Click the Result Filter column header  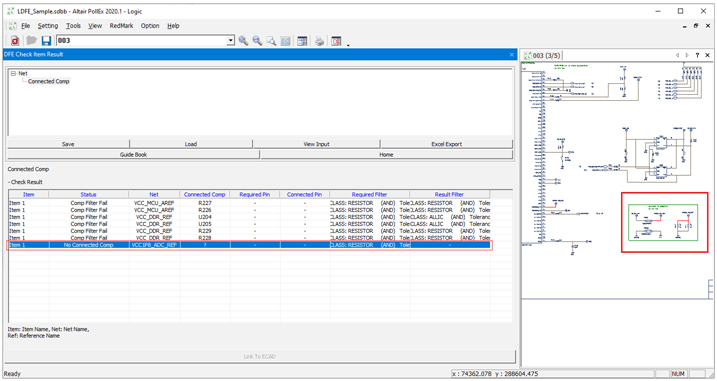tap(449, 194)
